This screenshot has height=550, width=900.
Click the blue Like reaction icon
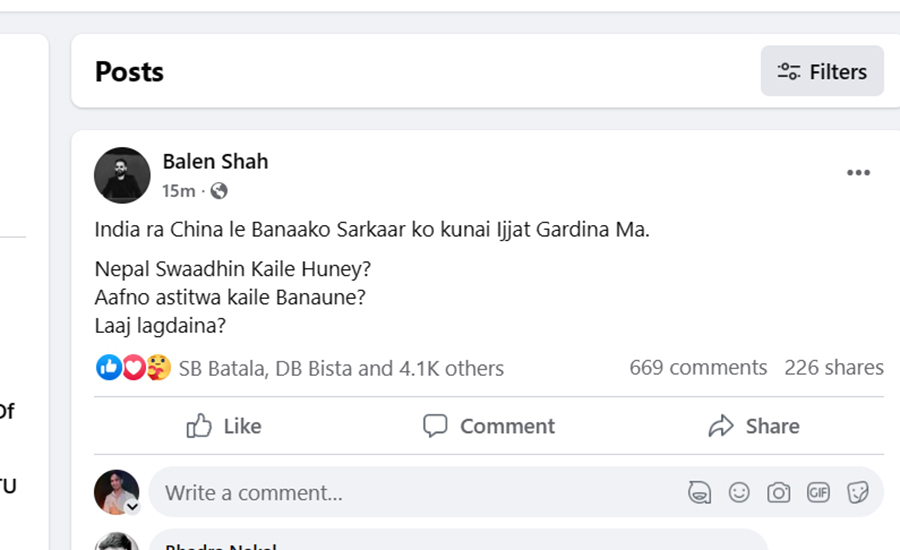107,368
